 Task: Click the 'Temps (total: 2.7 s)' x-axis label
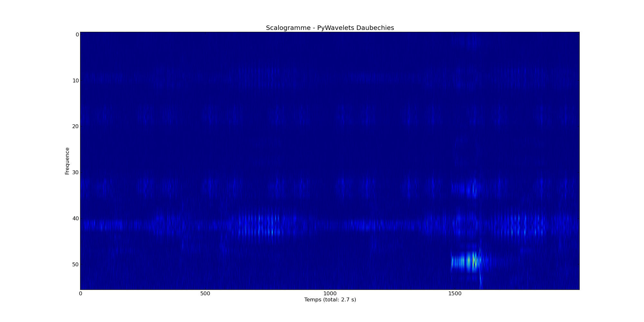pyautogui.click(x=330, y=300)
